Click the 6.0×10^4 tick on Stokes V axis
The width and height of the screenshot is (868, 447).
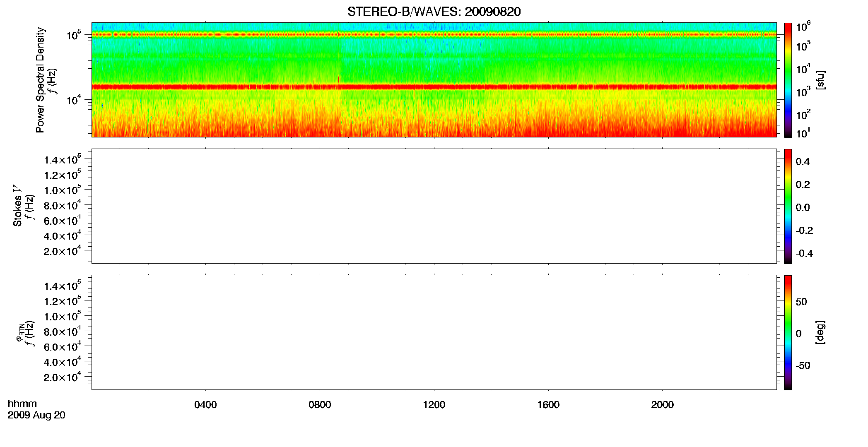(63, 220)
